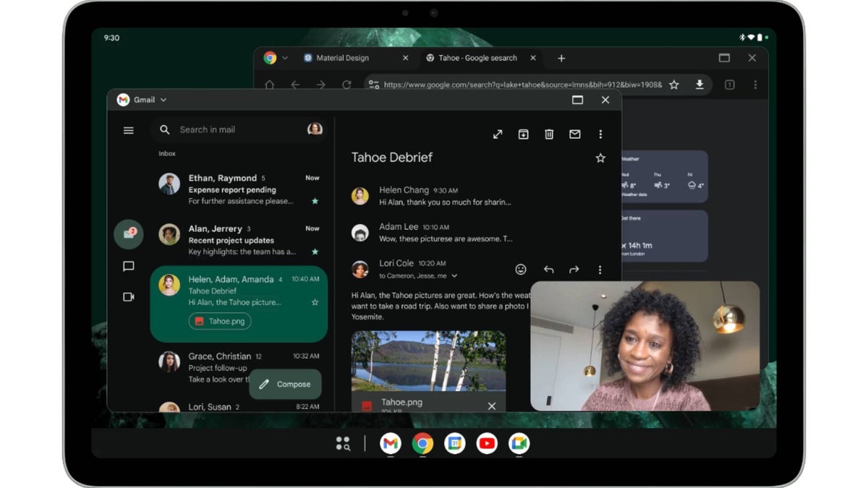Open Ethan, Raymond expense report email
The image size is (868, 488).
pos(239,189)
